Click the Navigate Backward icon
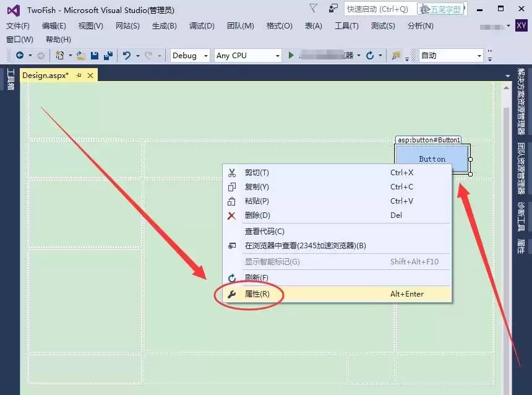The image size is (532, 395). [20, 55]
